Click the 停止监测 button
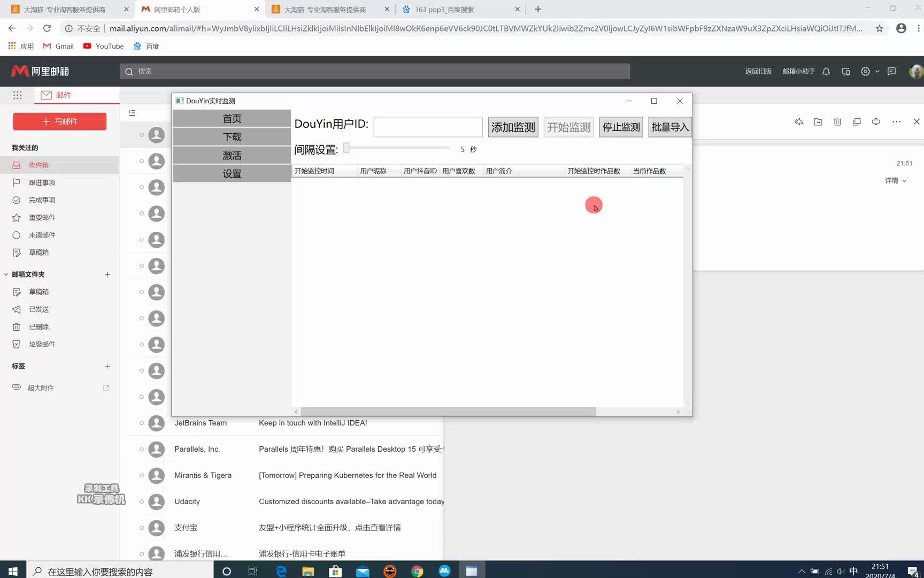 tap(621, 127)
